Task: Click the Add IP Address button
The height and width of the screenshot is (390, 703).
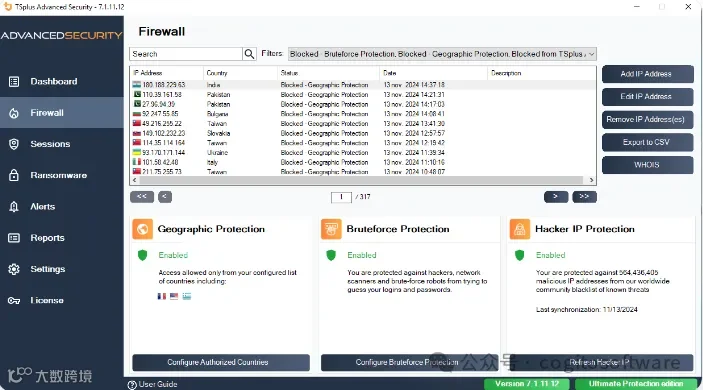Action: [x=647, y=74]
